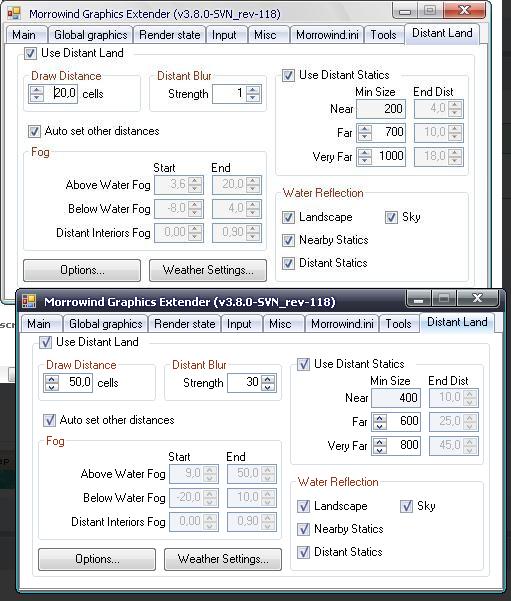511x601 pixels.
Task: Open the Morrowind.ini tab in the back window
Action: point(327,35)
